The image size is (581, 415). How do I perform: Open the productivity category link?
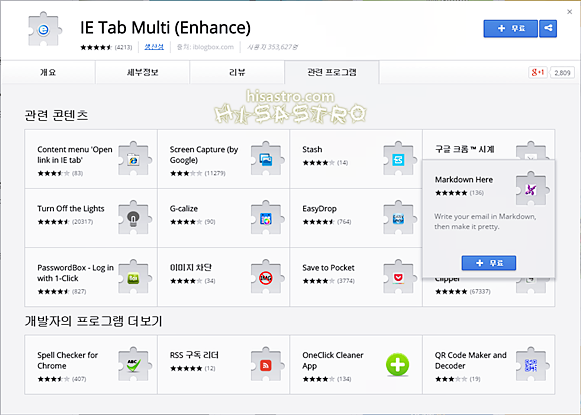coord(154,47)
